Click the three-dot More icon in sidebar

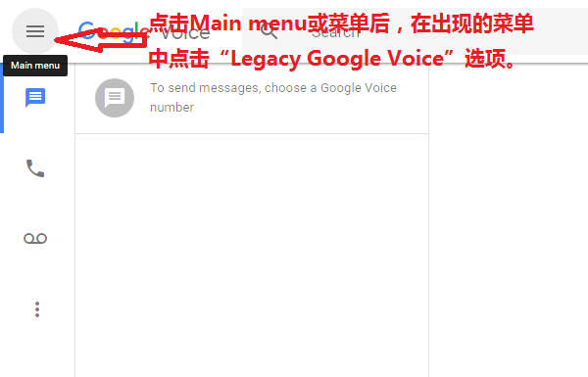(37, 309)
